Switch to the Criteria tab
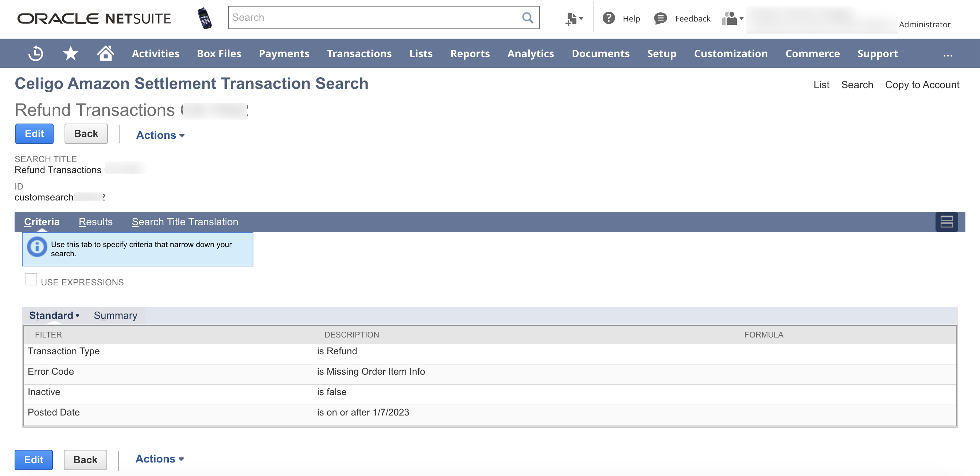The height and width of the screenshot is (476, 980). [x=42, y=222]
